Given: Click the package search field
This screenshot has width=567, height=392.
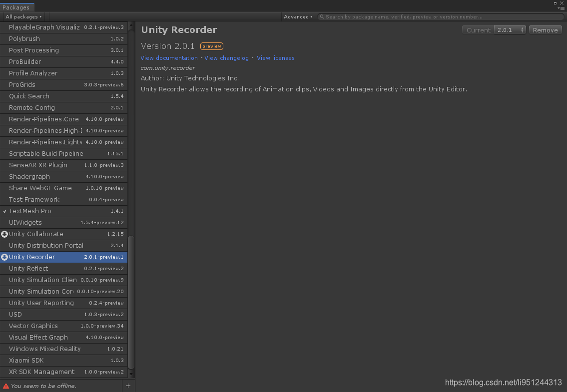Looking at the screenshot, I should pyautogui.click(x=441, y=16).
